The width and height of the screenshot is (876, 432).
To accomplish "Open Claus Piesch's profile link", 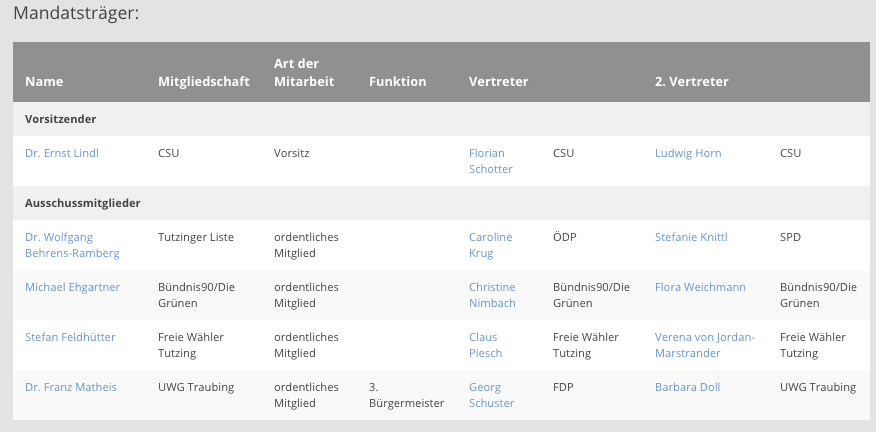I will 486,345.
